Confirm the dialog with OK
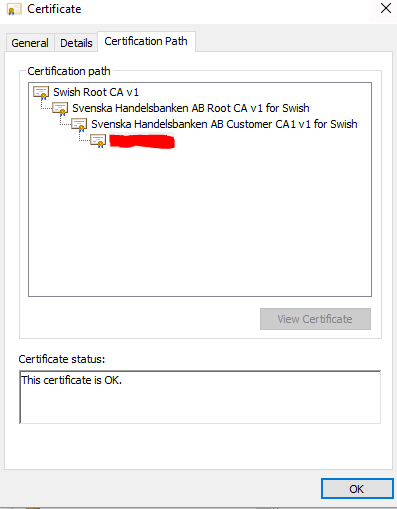Screen dimensions: 397x509 coord(357,489)
